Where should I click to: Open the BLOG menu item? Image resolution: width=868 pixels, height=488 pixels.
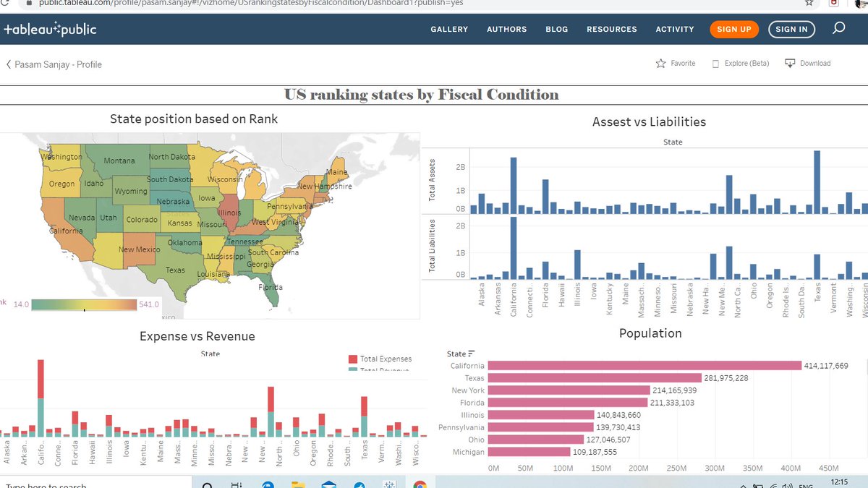pos(557,30)
